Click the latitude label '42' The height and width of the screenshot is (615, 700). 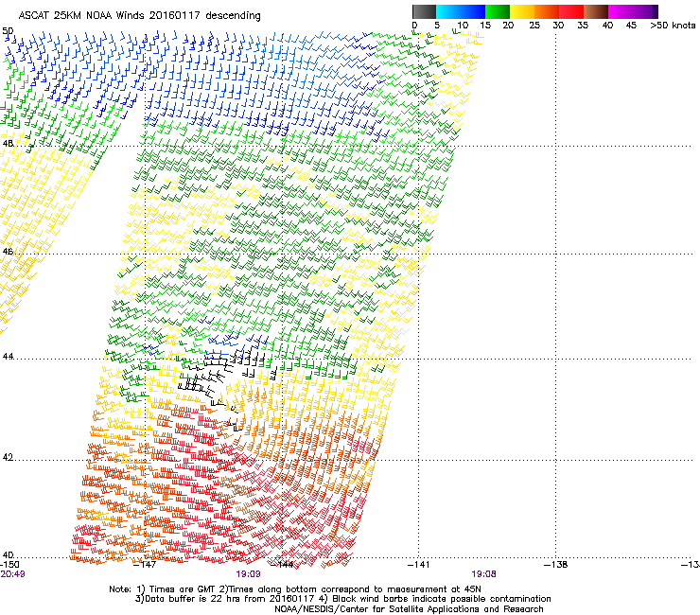coord(8,457)
